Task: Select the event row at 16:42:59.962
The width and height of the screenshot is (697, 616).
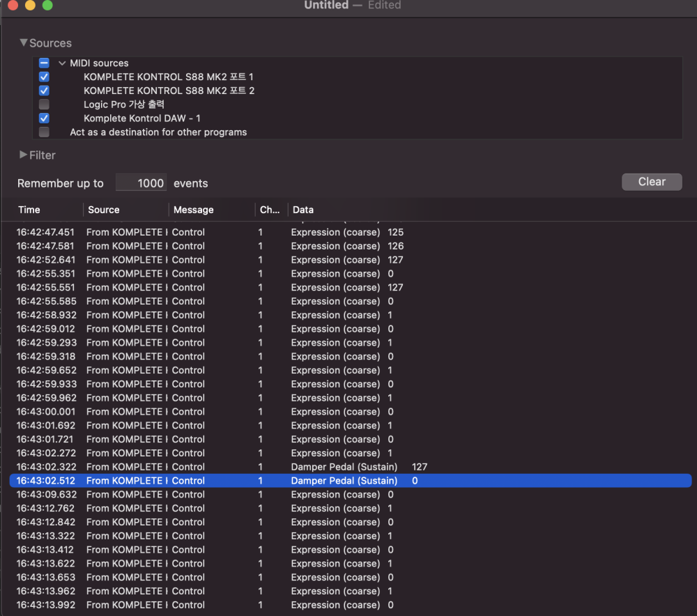Action: [351, 397]
